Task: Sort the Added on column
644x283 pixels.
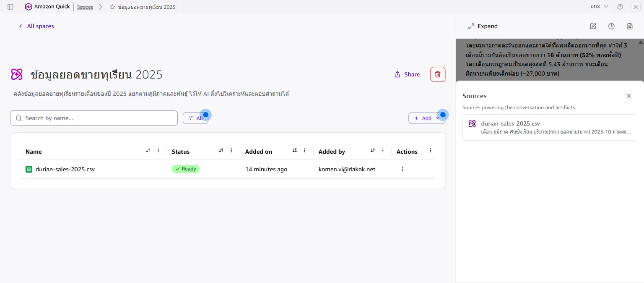Action: [x=294, y=150]
